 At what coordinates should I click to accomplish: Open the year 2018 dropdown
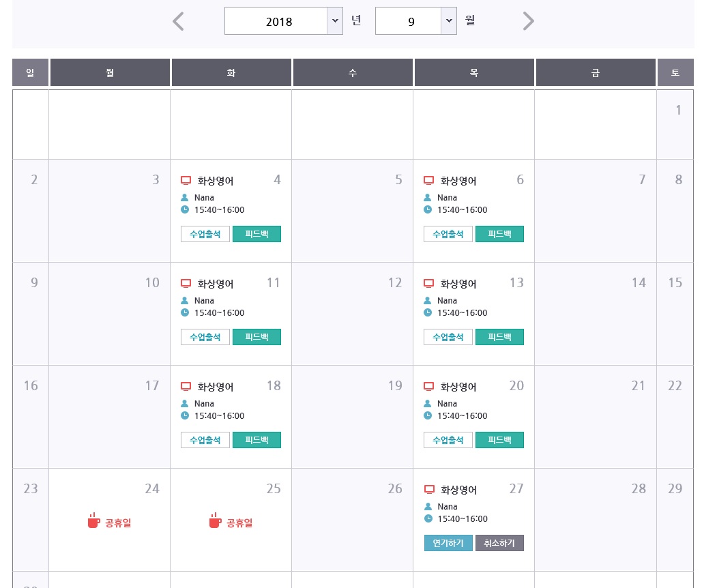(283, 21)
